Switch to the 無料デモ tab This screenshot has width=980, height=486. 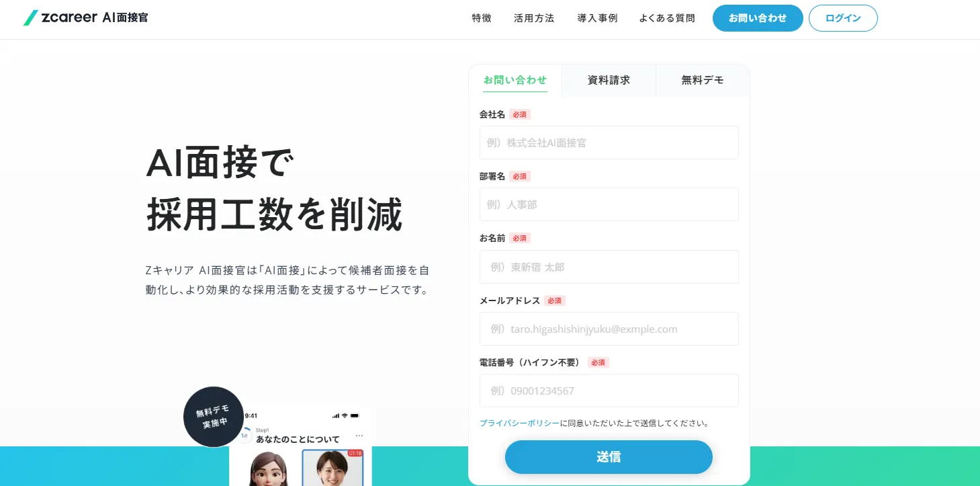coord(703,80)
